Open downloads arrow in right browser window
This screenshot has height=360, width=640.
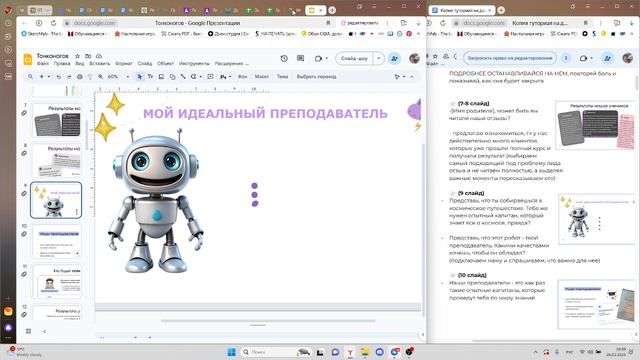click(632, 23)
